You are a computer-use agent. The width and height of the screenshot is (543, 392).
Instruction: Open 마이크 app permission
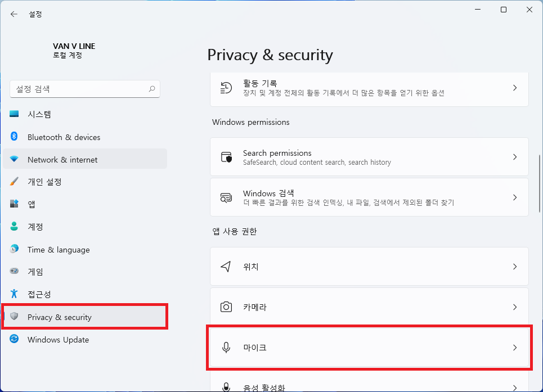[x=369, y=348]
